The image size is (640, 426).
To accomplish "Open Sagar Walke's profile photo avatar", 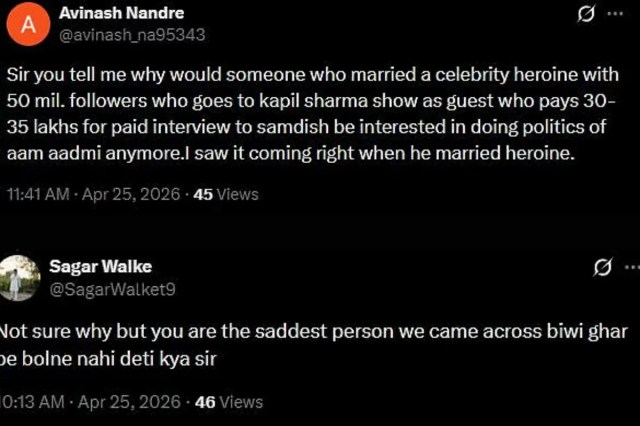I will click(15, 276).
